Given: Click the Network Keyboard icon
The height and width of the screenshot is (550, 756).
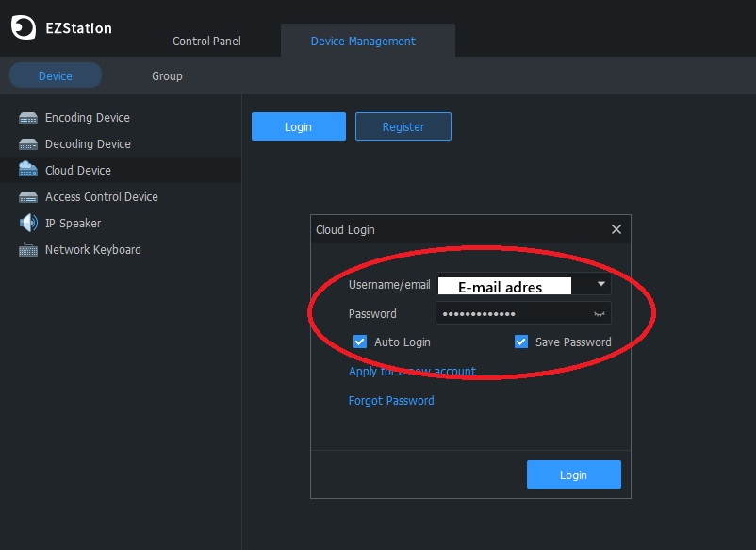Looking at the screenshot, I should pyautogui.click(x=28, y=250).
